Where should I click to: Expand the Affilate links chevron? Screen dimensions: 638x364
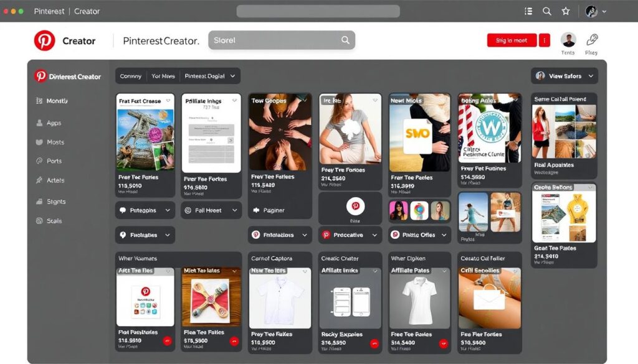tap(375, 271)
